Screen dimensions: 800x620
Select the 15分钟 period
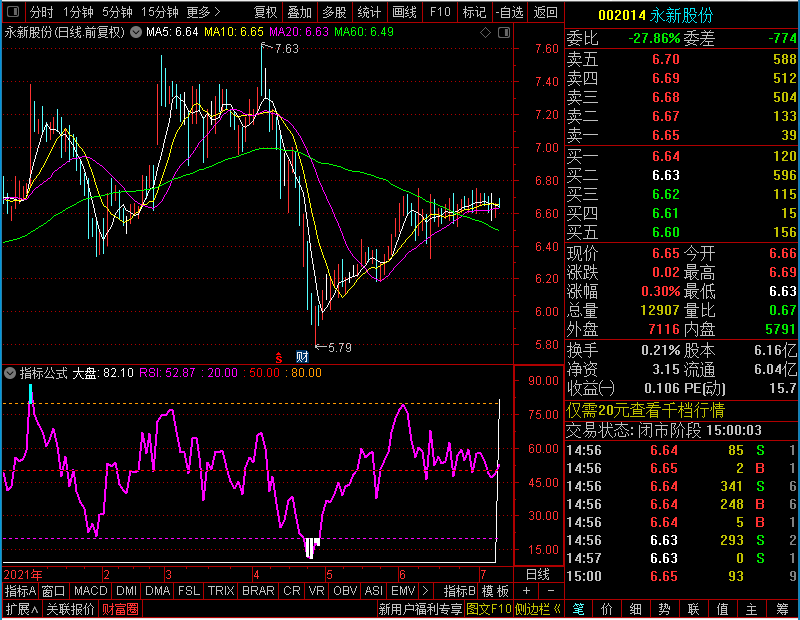[159, 12]
